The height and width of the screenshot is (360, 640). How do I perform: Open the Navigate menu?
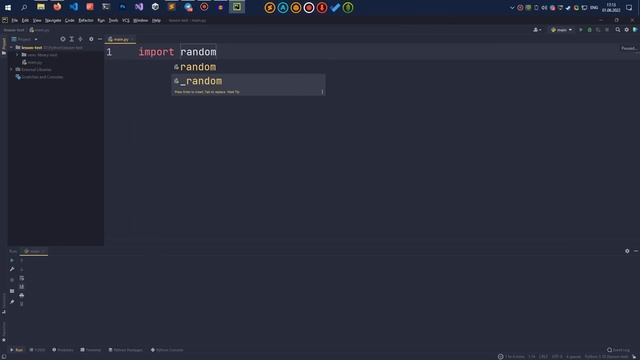53,20
